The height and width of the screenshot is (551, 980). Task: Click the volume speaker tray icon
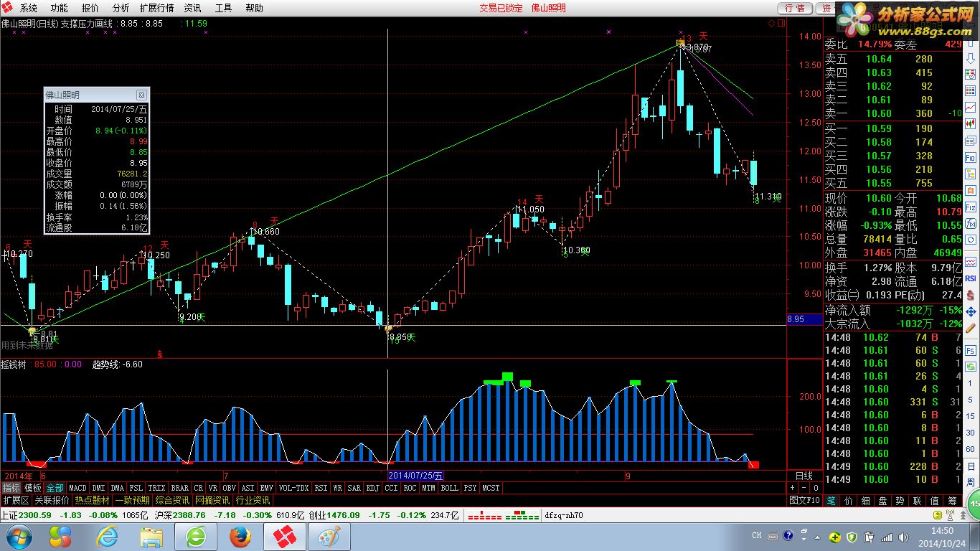903,537
